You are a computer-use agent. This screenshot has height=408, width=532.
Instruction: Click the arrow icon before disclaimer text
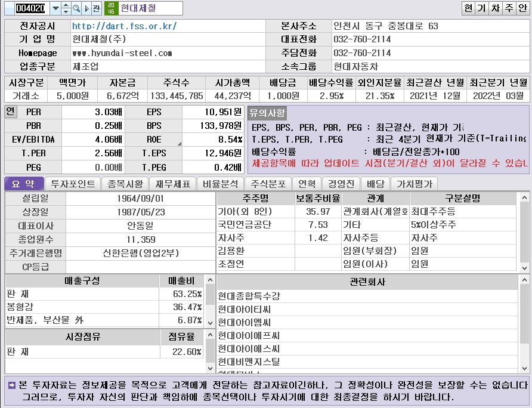tap(12, 385)
